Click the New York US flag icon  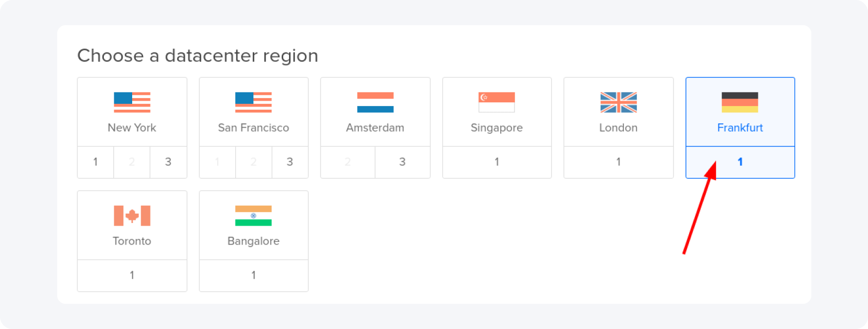[132, 102]
